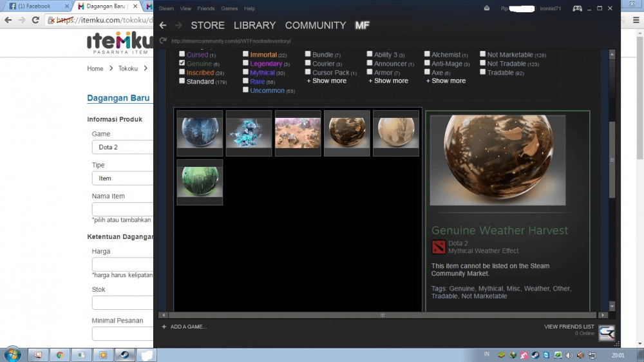Select the blue frost weather orb item

pyautogui.click(x=200, y=133)
